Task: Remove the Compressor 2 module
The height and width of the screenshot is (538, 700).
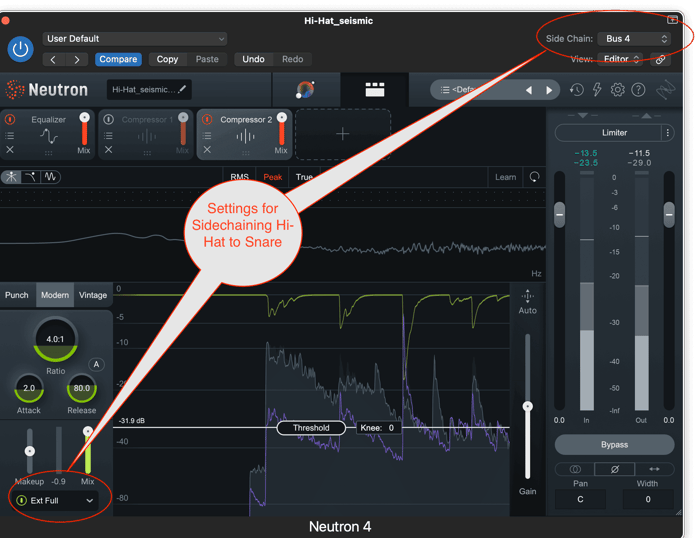Action: pos(207,150)
